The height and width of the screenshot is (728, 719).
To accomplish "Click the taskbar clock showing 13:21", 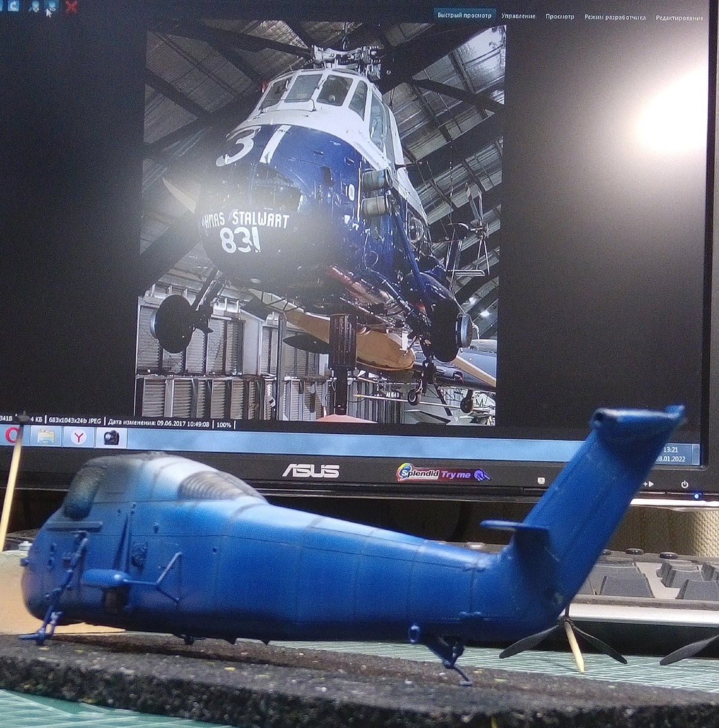I will click(670, 449).
